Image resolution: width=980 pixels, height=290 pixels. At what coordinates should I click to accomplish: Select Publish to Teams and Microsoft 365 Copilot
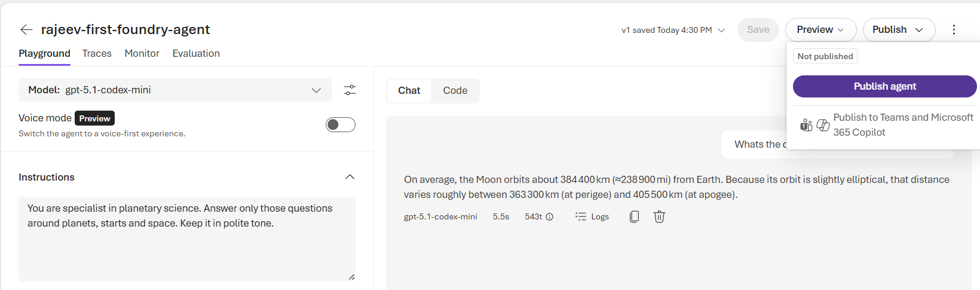[x=902, y=125]
